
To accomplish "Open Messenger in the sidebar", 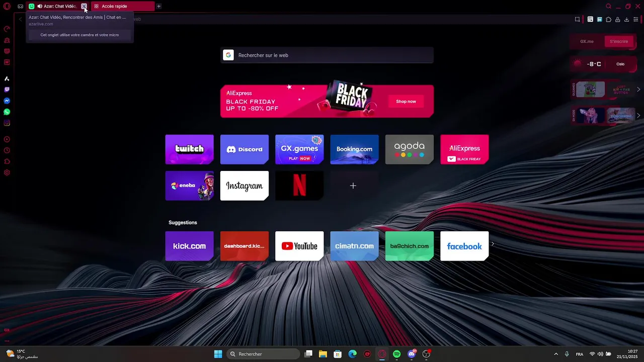I will 7,101.
